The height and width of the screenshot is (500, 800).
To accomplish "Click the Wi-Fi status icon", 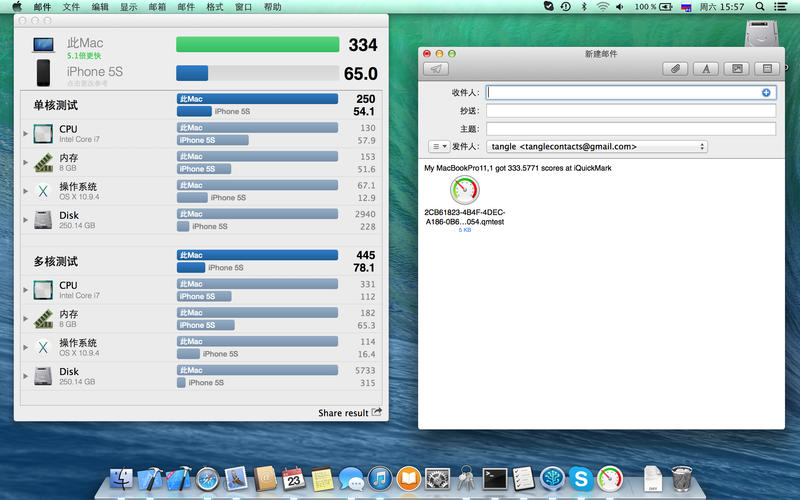I will coord(603,7).
